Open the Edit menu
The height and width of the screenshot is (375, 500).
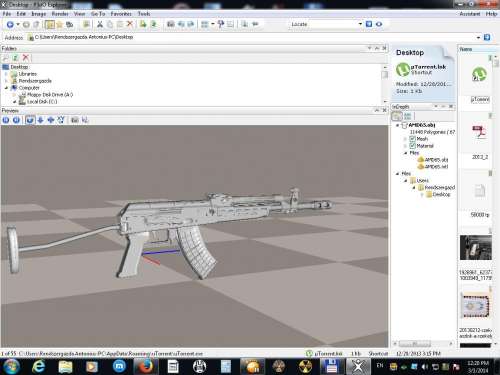pos(21,14)
